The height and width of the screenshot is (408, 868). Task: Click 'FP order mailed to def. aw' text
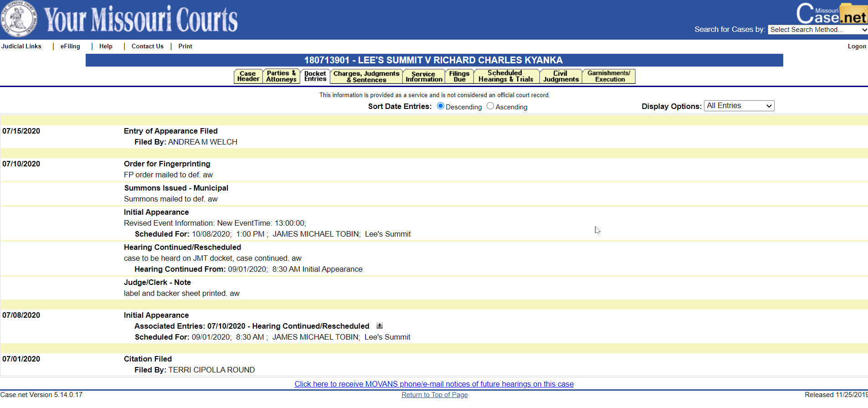click(168, 175)
